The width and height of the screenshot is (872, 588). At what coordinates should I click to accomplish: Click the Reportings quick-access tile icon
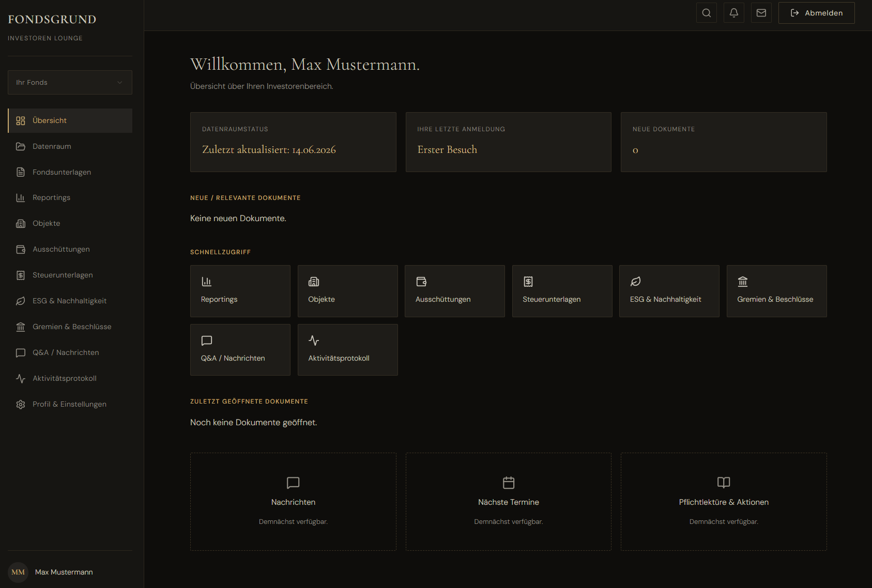pos(206,282)
